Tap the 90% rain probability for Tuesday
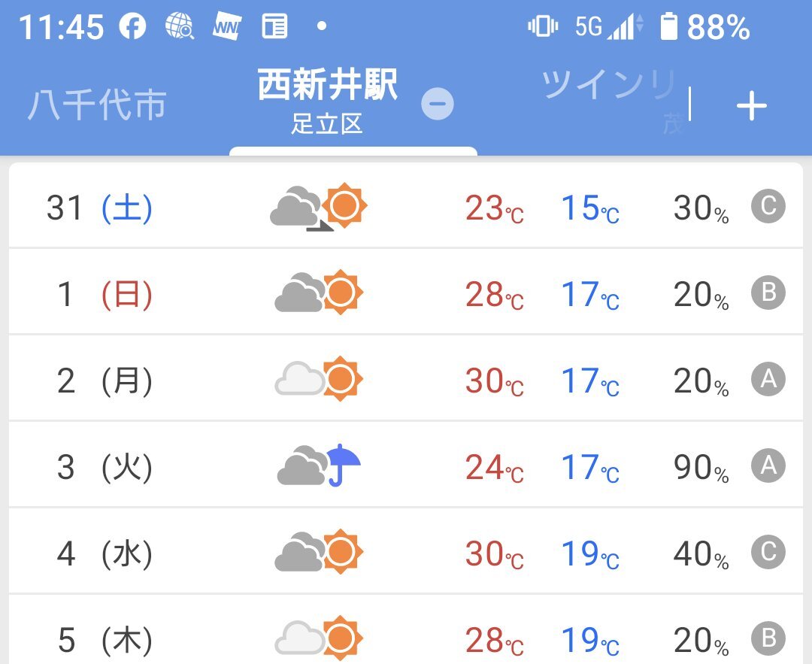This screenshot has width=812, height=664. pyautogui.click(x=701, y=467)
